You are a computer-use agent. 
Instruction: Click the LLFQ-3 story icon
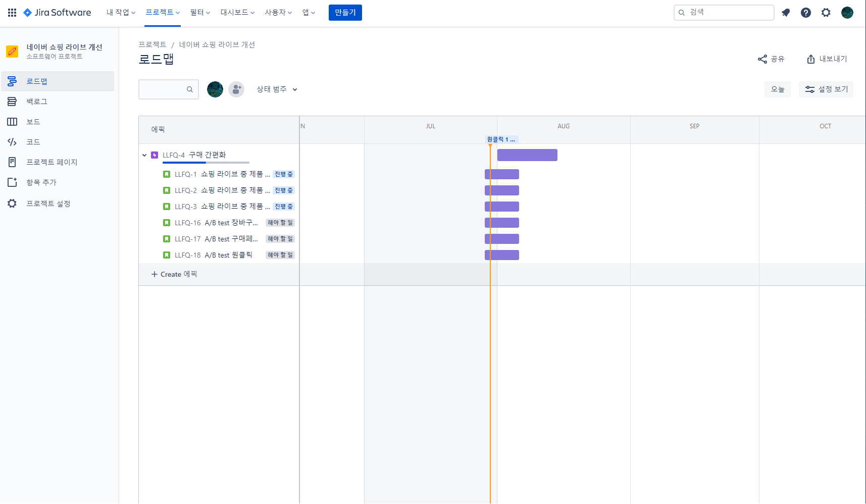point(167,207)
